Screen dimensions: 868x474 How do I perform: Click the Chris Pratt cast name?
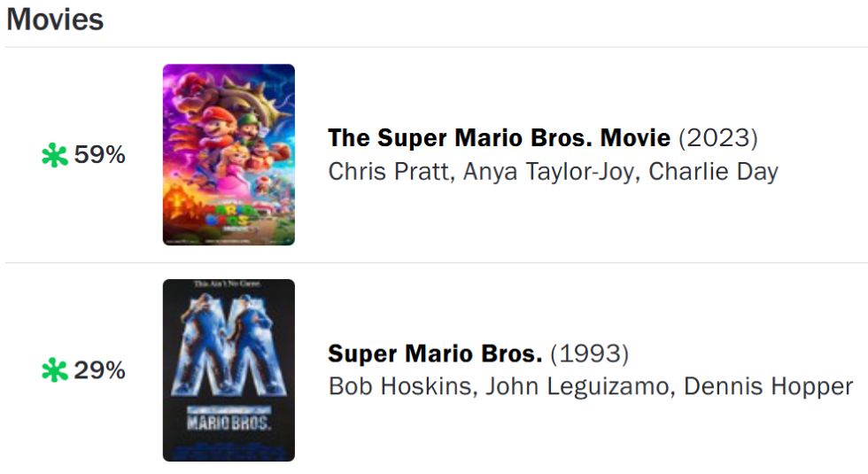coord(389,172)
